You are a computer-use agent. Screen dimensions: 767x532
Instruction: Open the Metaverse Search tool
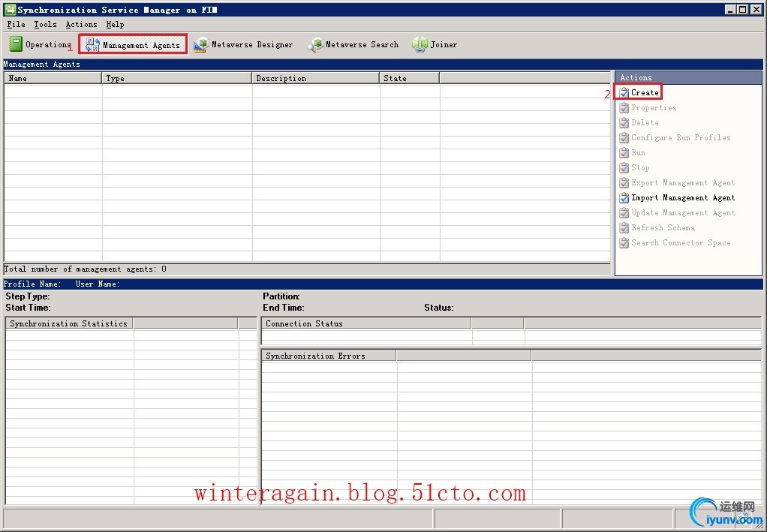tap(353, 44)
